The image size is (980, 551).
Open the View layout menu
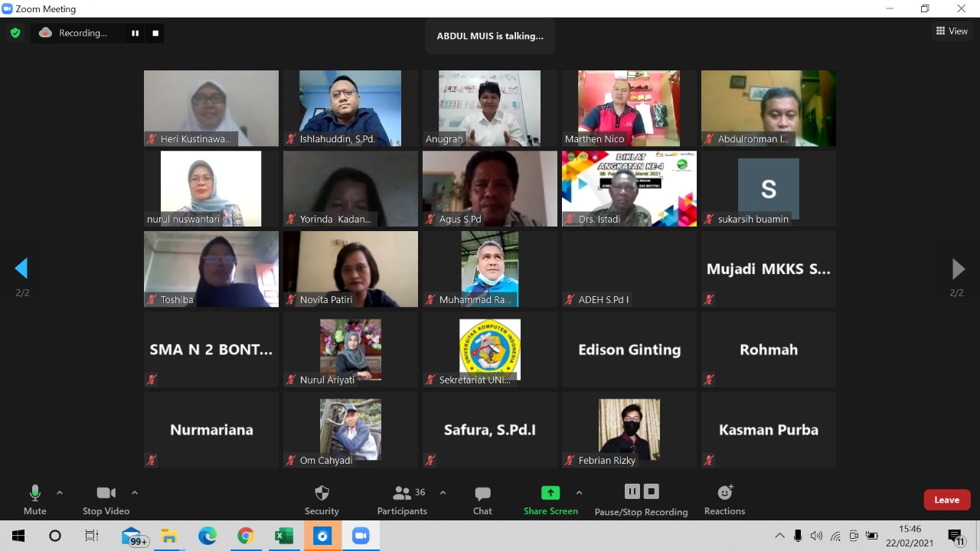click(952, 31)
